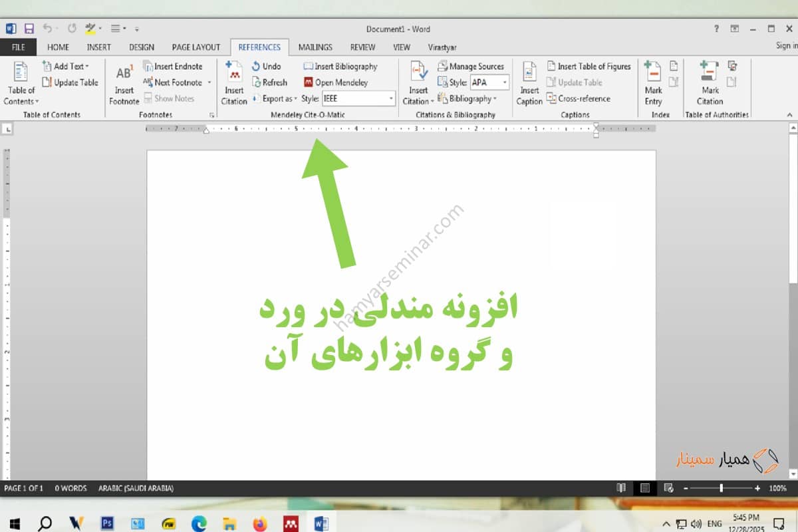Open Firefox from the taskbar
The width and height of the screenshot is (798, 532).
[x=259, y=523]
